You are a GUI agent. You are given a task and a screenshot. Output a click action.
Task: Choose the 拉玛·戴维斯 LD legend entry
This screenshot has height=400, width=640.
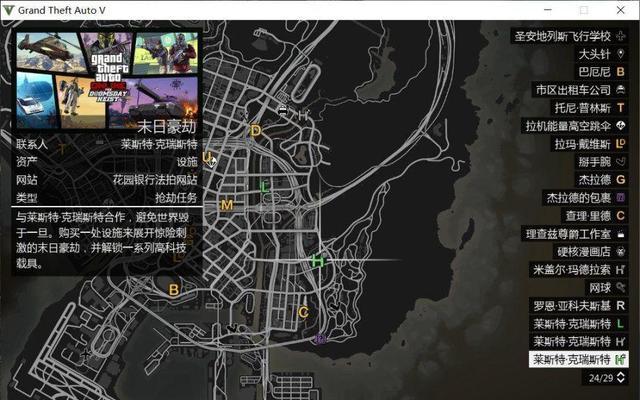point(589,144)
